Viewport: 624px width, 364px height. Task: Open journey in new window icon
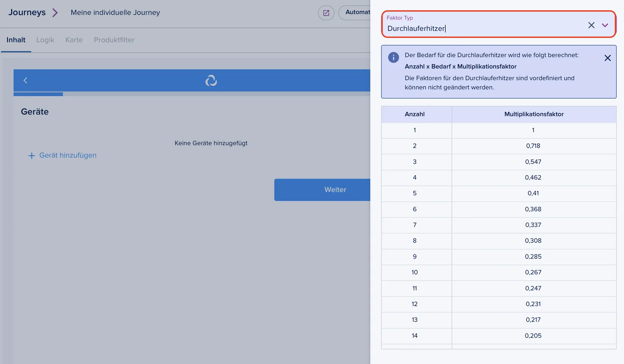pos(326,13)
